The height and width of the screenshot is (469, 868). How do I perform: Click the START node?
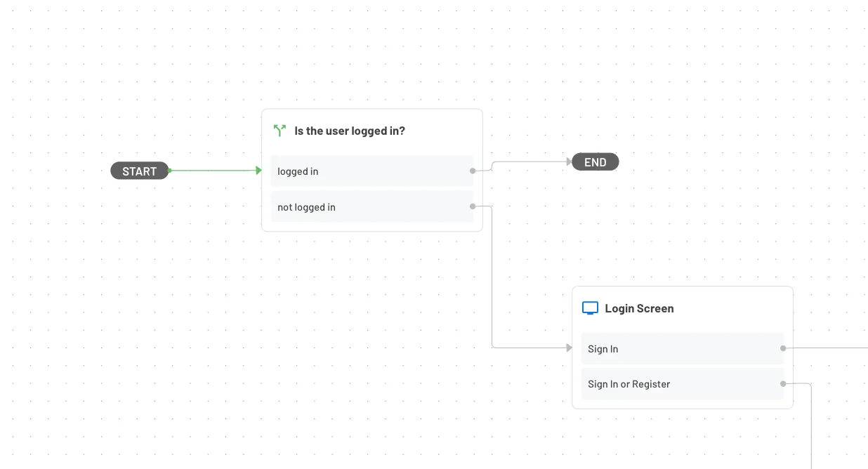(139, 171)
